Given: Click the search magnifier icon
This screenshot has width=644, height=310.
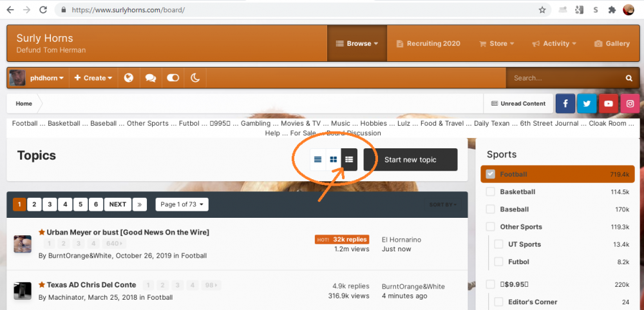Looking at the screenshot, I should point(629,78).
